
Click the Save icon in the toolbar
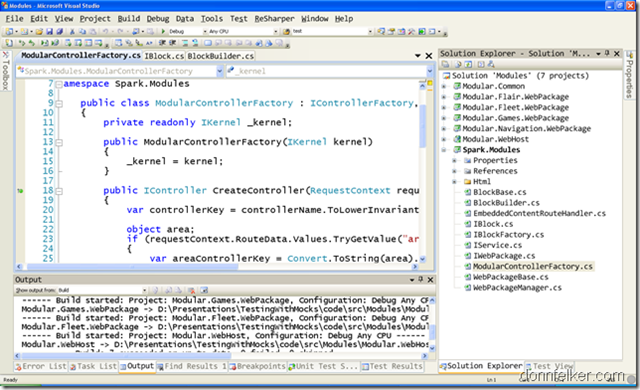[49, 31]
